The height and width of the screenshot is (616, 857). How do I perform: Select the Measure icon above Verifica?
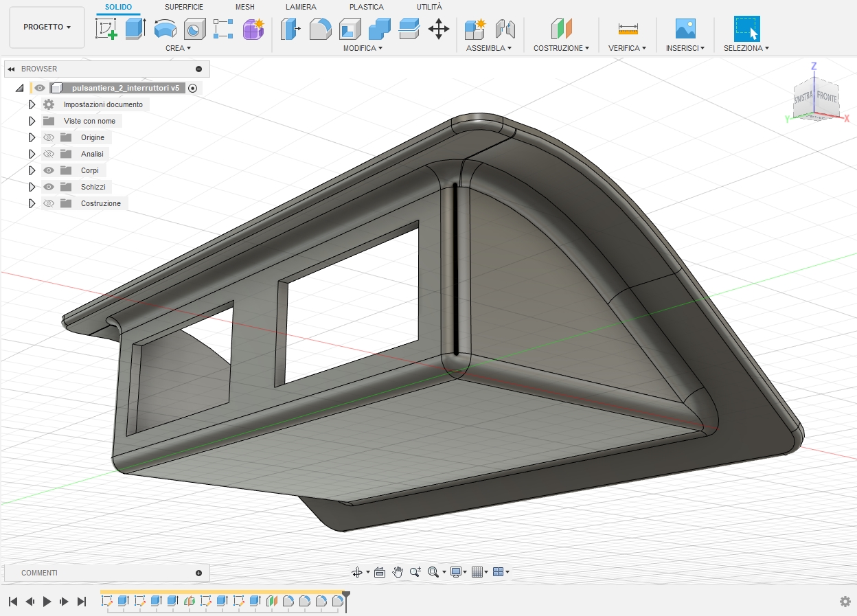click(628, 29)
